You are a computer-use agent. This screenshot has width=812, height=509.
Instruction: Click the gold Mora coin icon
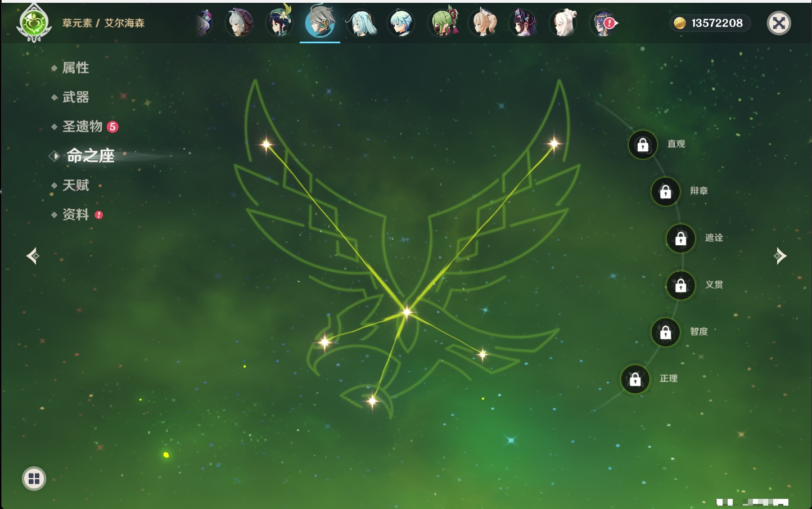680,23
